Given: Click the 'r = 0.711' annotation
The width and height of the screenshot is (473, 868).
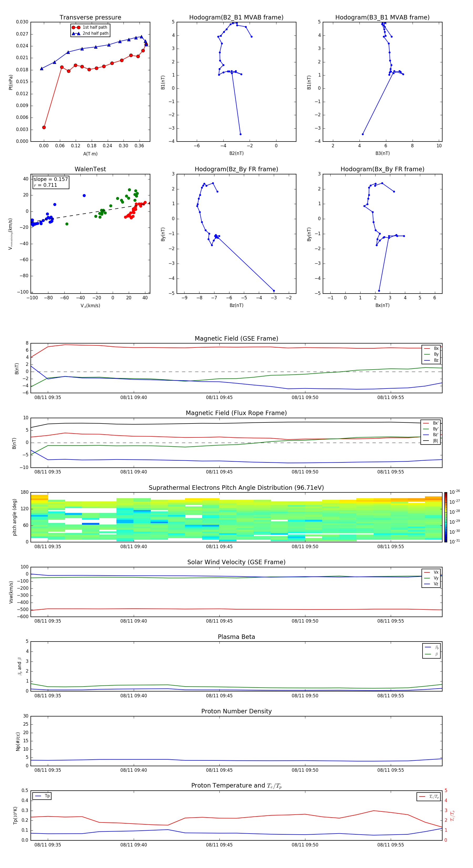Looking at the screenshot, I should point(45,185).
